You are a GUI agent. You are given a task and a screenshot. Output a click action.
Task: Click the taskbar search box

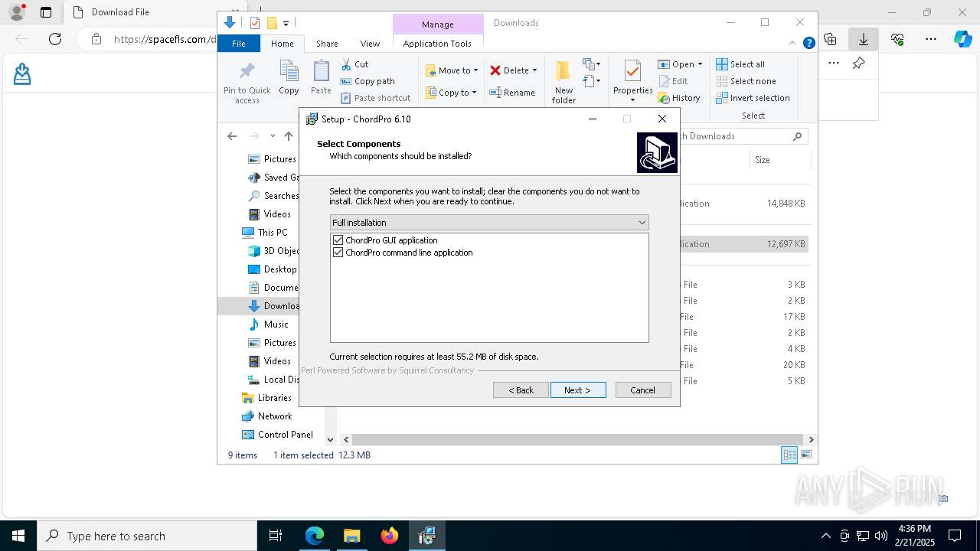[147, 536]
